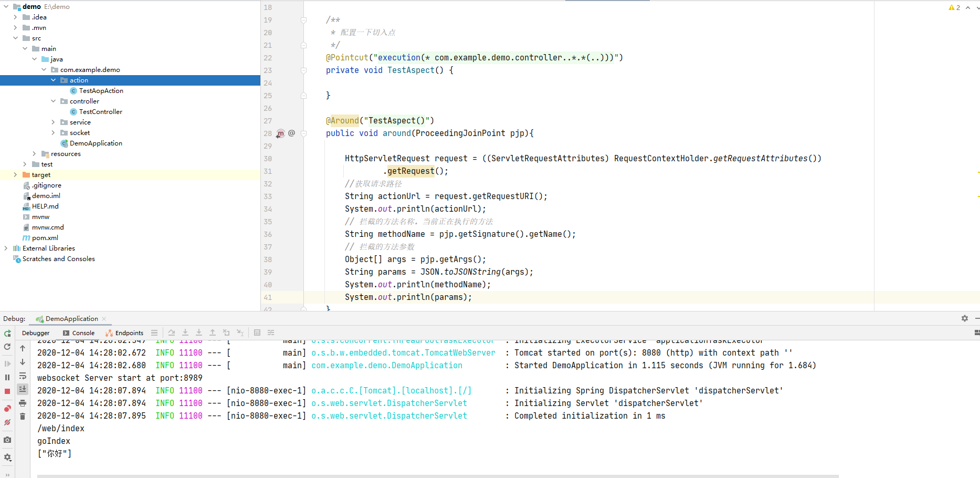Click the Trace Current Stream Chain icon
Viewport: 980px width, 478px height.
click(x=271, y=332)
